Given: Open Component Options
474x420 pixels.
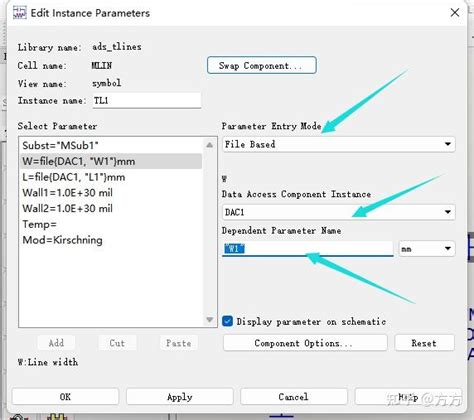Looking at the screenshot, I should 305,343.
